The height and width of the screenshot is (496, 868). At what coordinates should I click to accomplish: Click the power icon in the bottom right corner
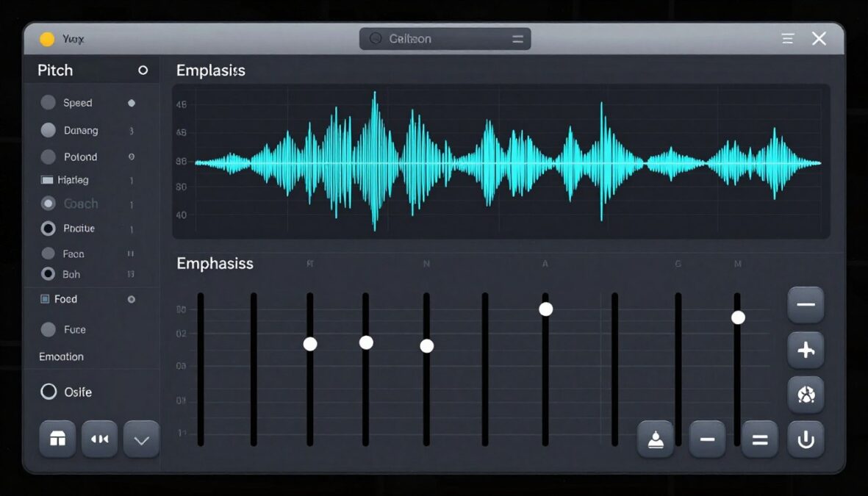[806, 439]
